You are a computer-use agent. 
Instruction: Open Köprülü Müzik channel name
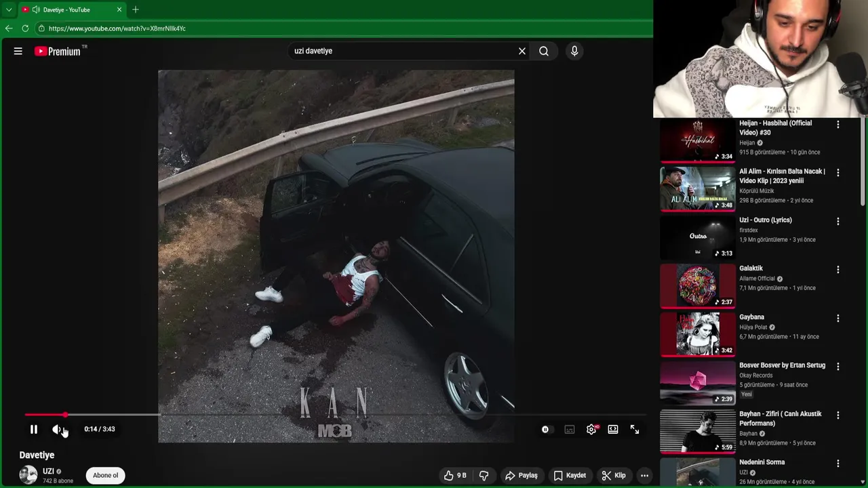757,191
